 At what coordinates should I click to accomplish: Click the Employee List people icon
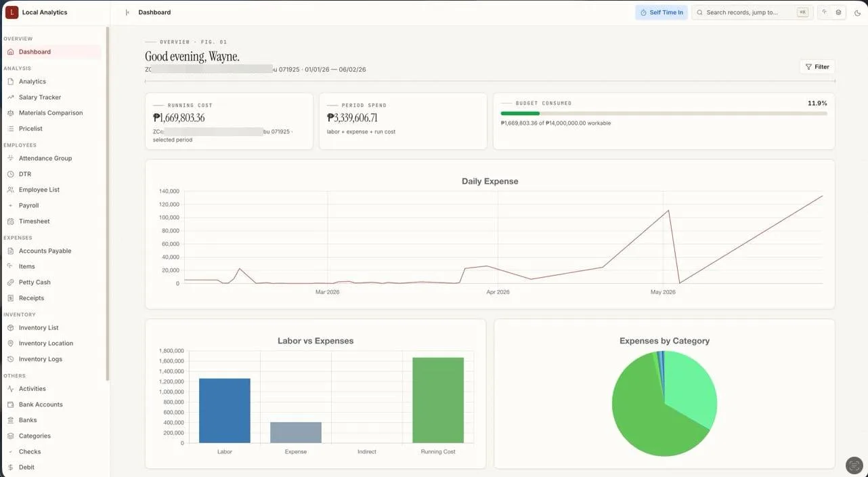click(x=11, y=190)
